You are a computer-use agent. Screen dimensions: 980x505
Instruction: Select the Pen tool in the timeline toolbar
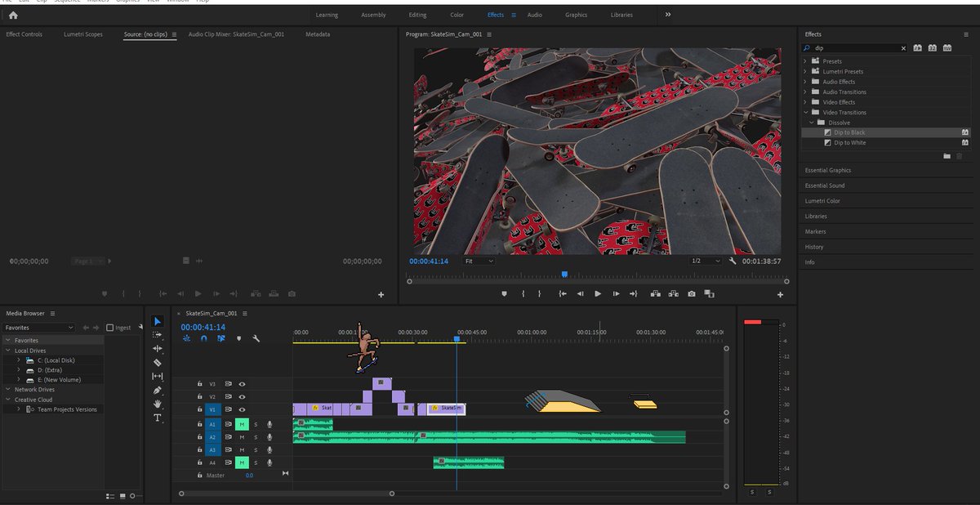[x=158, y=390]
